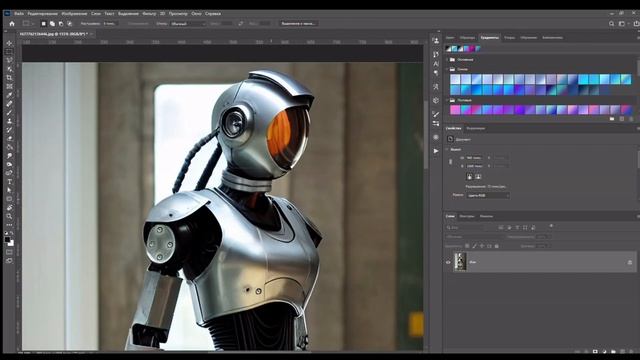Select the Path Selection arrow tool
Screen dimensions: 640x360
[9, 190]
